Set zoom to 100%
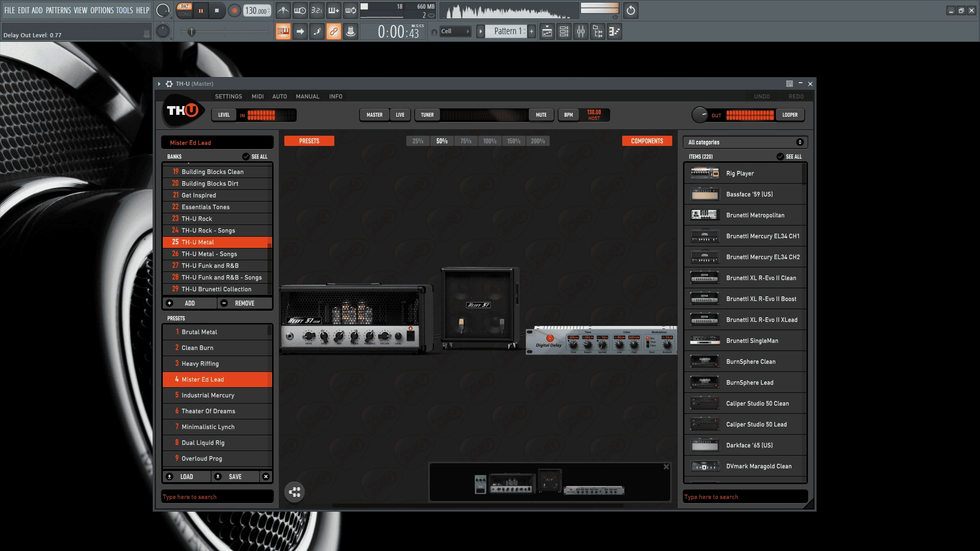The height and width of the screenshot is (551, 980). point(490,141)
